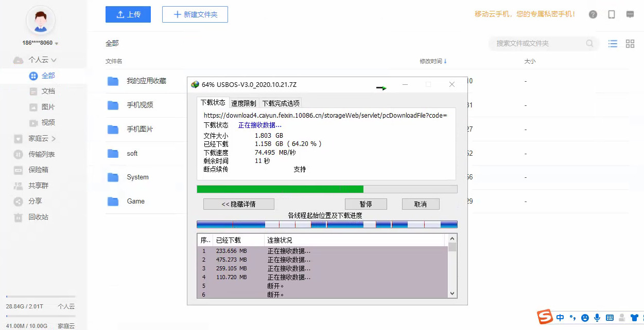Expand the 家庭云 section

pyautogui.click(x=54, y=139)
